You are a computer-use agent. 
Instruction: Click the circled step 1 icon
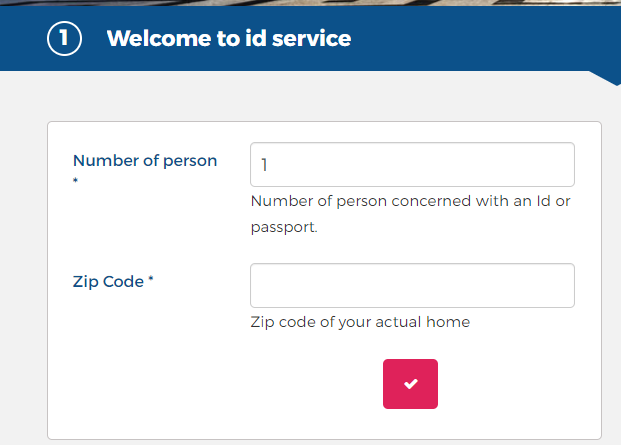[x=64, y=38]
